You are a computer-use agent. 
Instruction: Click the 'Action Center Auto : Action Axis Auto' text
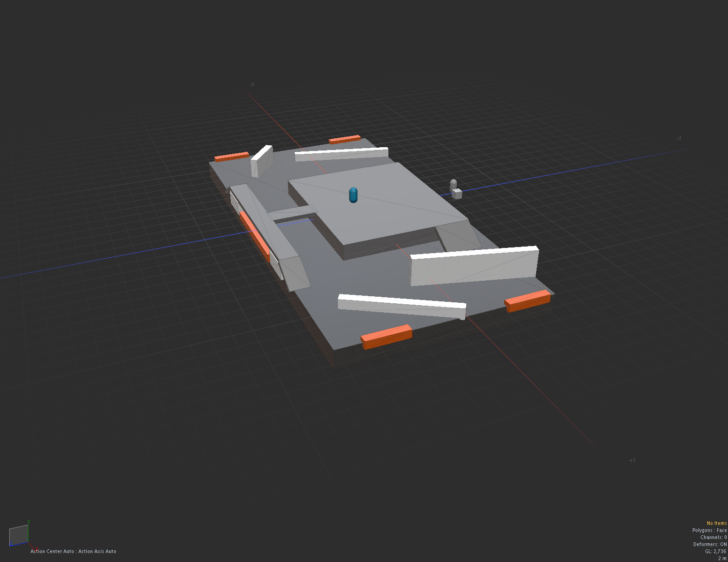point(73,551)
